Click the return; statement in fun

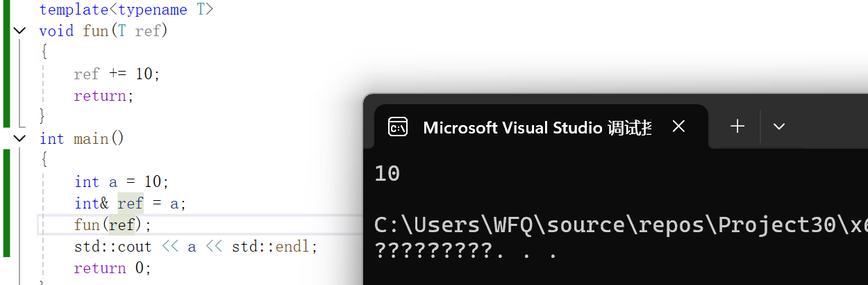pyautogui.click(x=103, y=96)
